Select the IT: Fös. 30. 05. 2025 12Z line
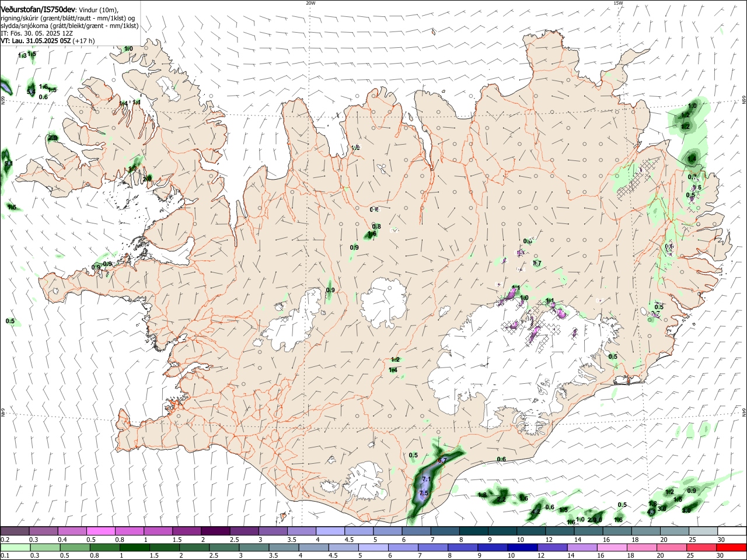This screenshot has height=560, width=747. click(36, 33)
